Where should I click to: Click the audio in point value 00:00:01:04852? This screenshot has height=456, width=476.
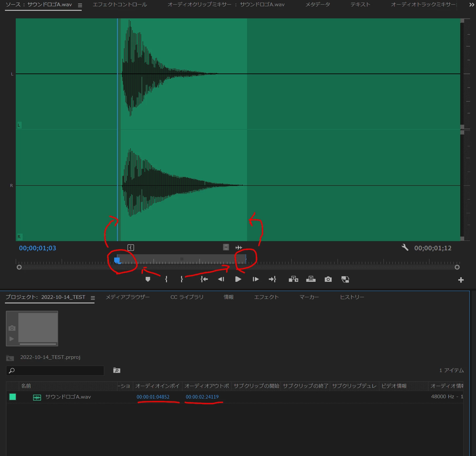pyautogui.click(x=153, y=397)
